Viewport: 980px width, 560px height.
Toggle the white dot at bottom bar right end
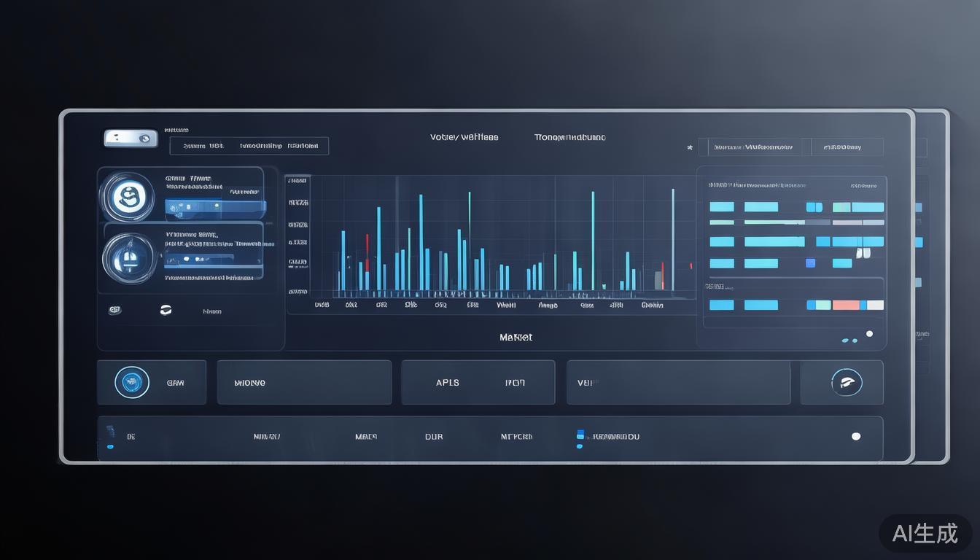[x=856, y=436]
